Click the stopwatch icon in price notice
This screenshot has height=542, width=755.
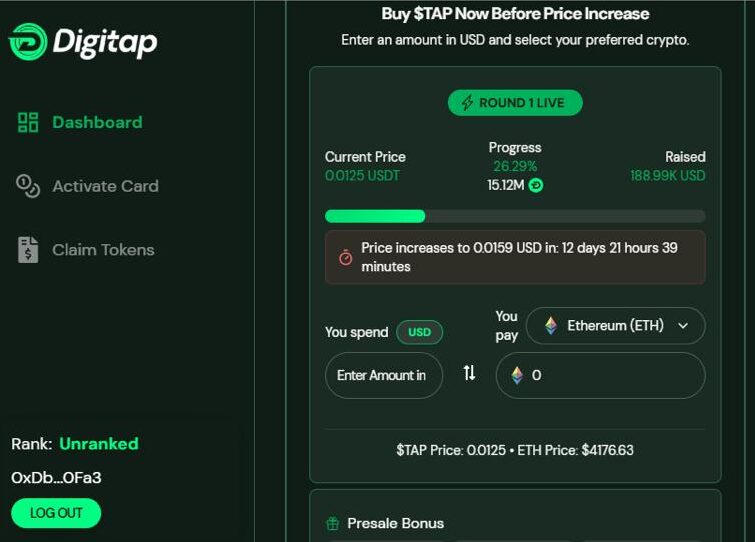coord(345,258)
